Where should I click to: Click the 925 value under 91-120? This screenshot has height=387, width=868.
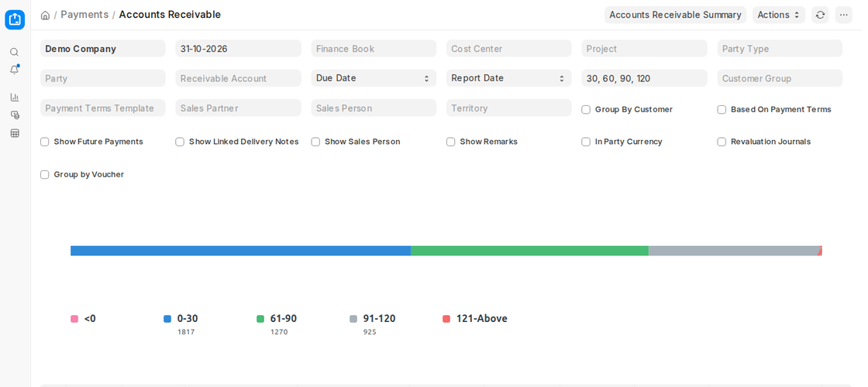pyautogui.click(x=370, y=332)
